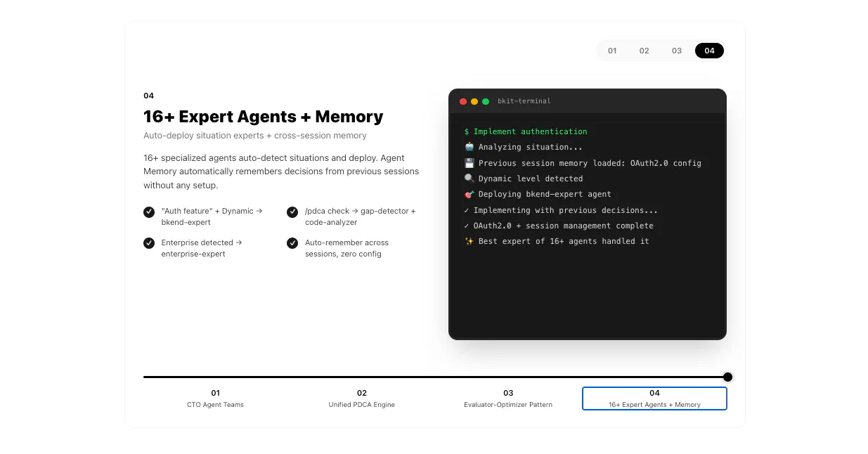The width and height of the screenshot is (868, 454).
Task: Select active step 04 pill at top
Action: tap(709, 51)
